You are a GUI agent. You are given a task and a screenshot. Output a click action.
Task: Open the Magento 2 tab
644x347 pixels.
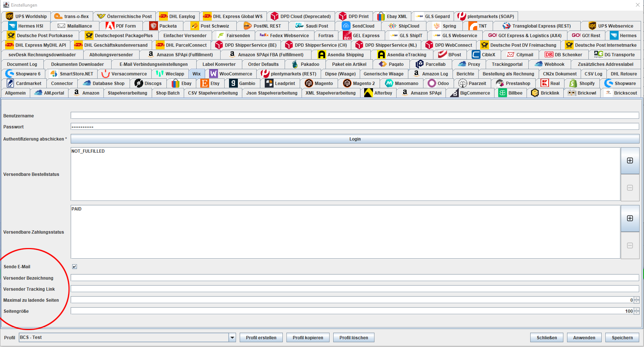[359, 83]
